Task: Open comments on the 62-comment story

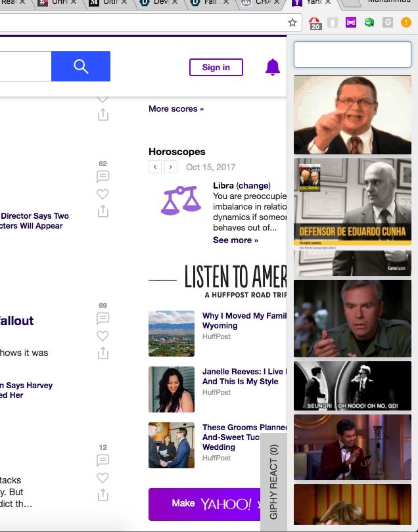Action: [103, 177]
